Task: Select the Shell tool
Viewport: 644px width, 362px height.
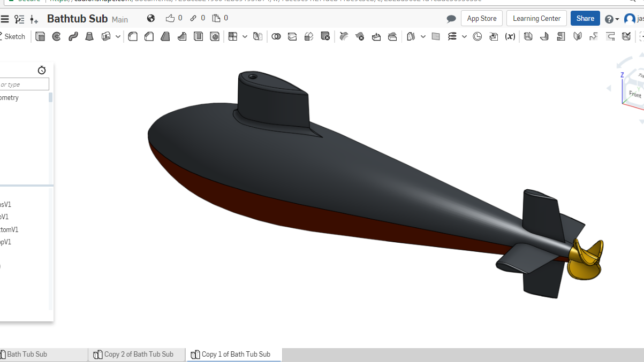Action: pos(199,37)
